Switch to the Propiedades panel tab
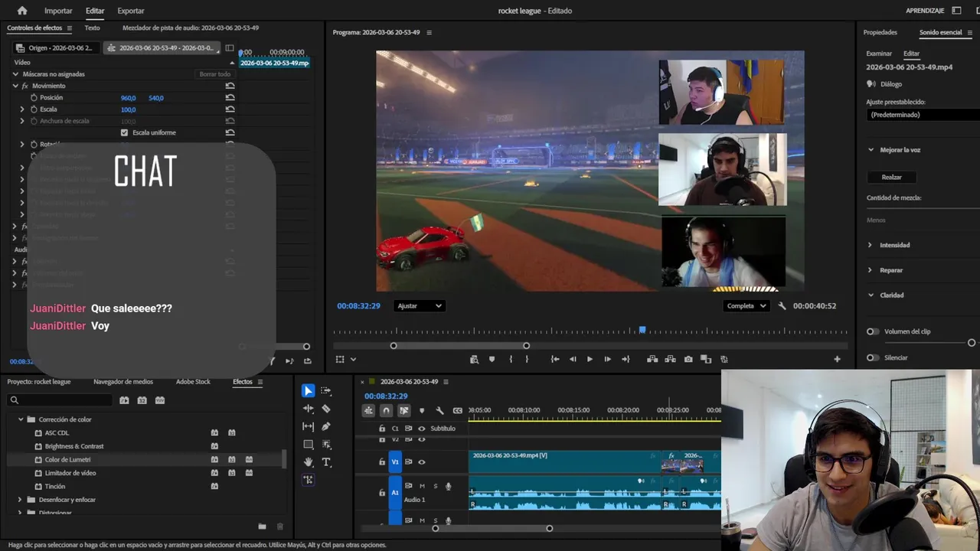Image resolution: width=980 pixels, height=551 pixels. [x=880, y=32]
